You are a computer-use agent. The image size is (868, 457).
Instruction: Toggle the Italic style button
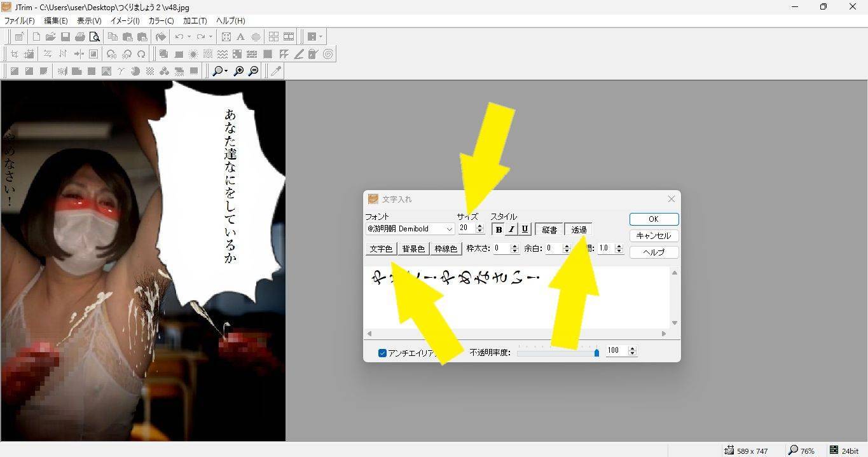[x=511, y=229]
